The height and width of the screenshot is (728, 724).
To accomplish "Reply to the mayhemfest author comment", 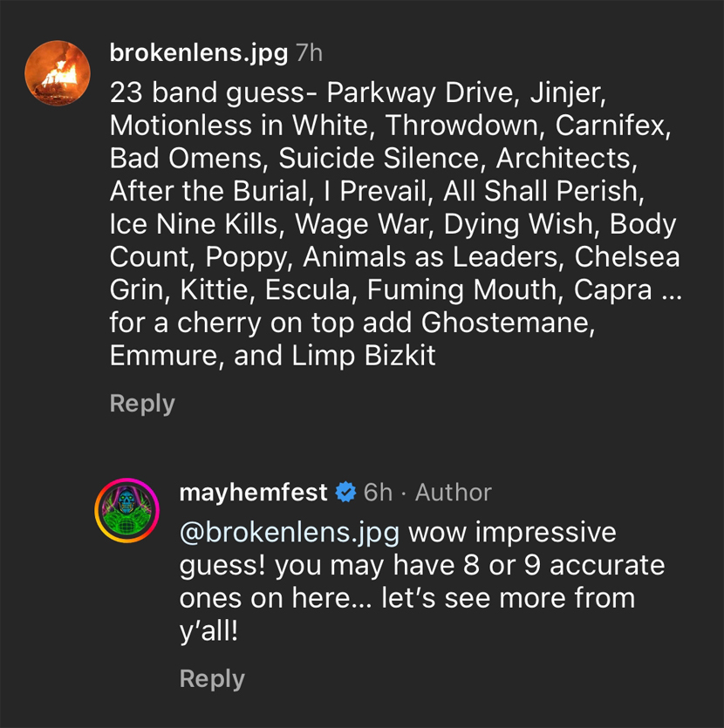I will 212,679.
